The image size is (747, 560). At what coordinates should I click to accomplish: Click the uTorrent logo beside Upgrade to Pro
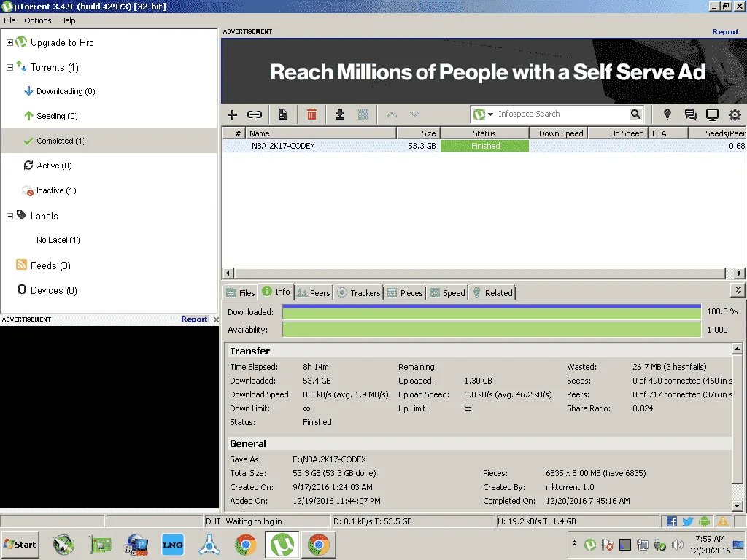(21, 42)
